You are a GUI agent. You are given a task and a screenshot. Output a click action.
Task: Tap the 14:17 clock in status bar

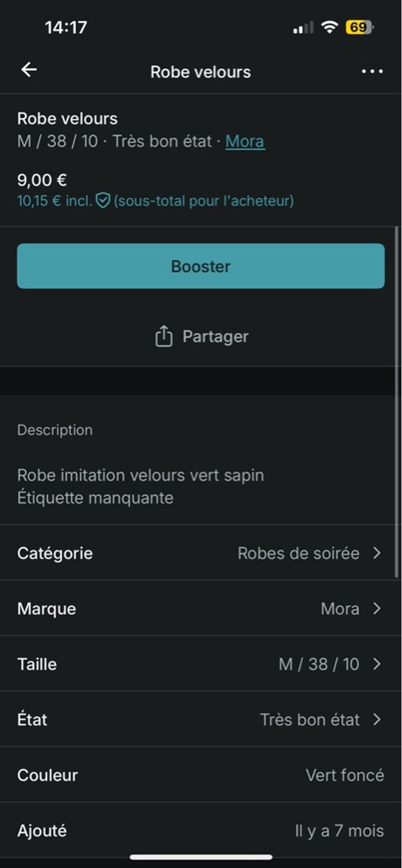click(66, 28)
